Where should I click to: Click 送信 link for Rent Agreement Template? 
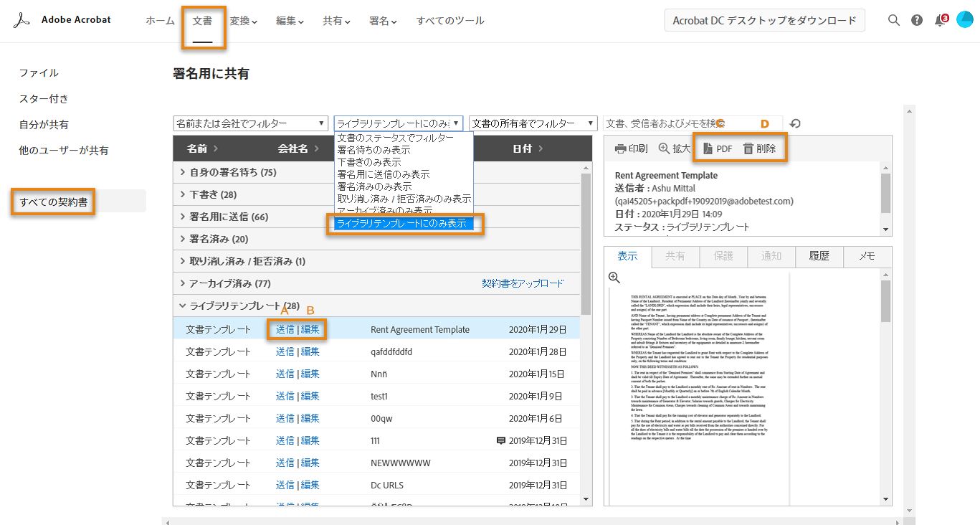tap(285, 330)
